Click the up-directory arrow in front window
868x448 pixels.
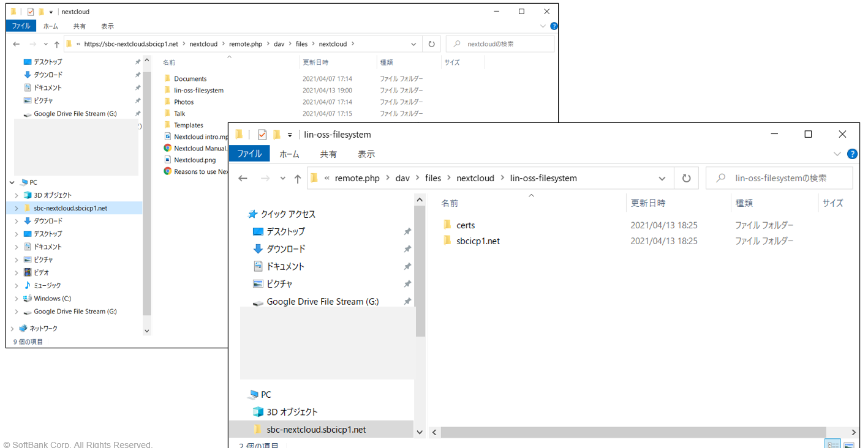point(298,178)
